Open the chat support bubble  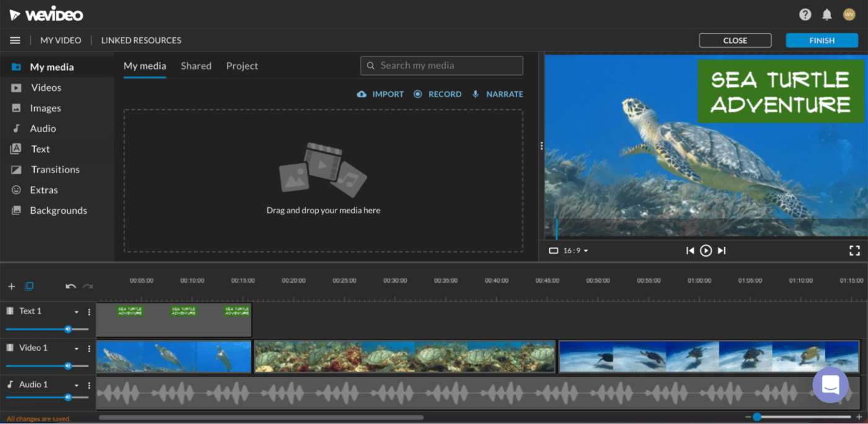[x=830, y=385]
